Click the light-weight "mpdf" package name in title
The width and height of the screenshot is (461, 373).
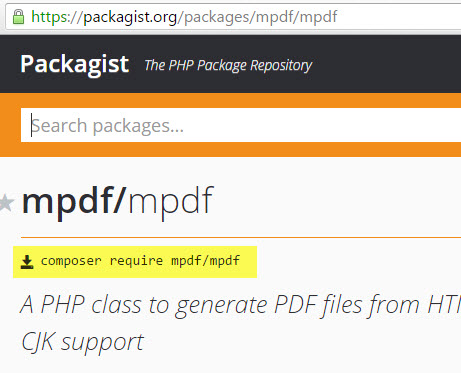170,203
